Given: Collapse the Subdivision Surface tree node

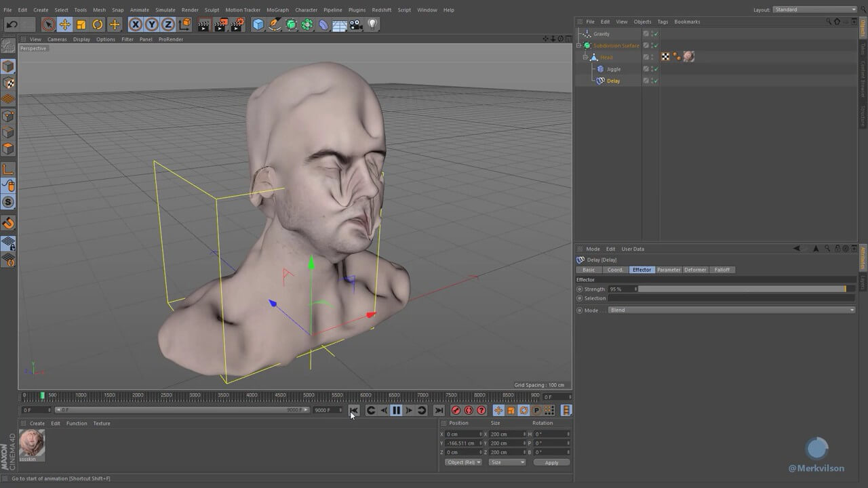Looking at the screenshot, I should [x=578, y=45].
